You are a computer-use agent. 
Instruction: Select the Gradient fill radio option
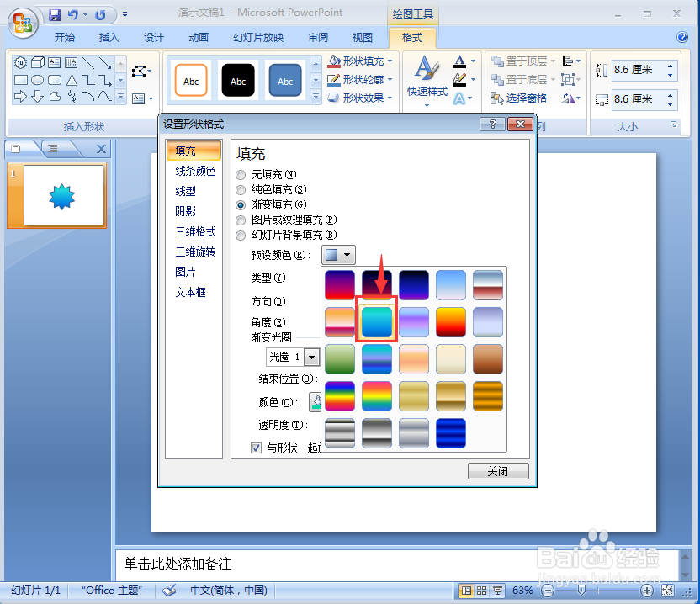point(241,205)
